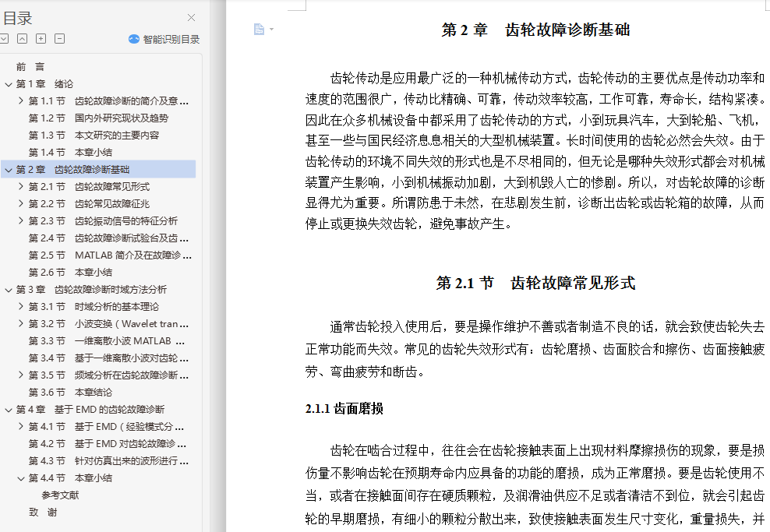Open 第4.1节 基于EMD经验模式 entry
Screen dimensions: 770x532
pos(107,427)
